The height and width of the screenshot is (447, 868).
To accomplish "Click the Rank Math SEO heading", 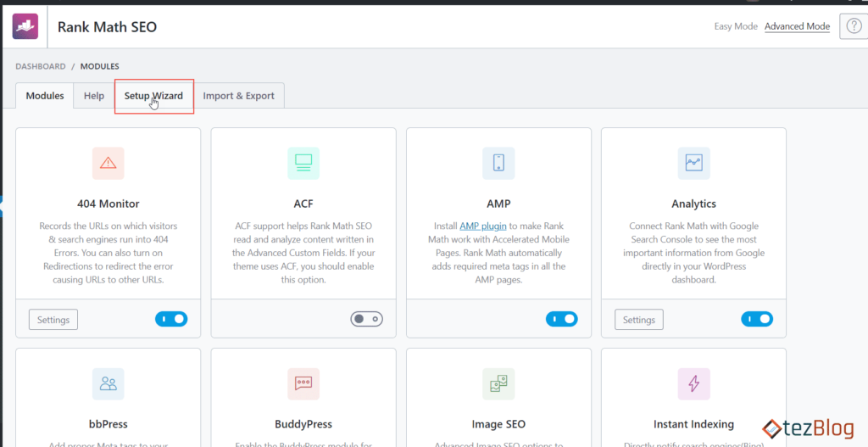I will click(108, 26).
